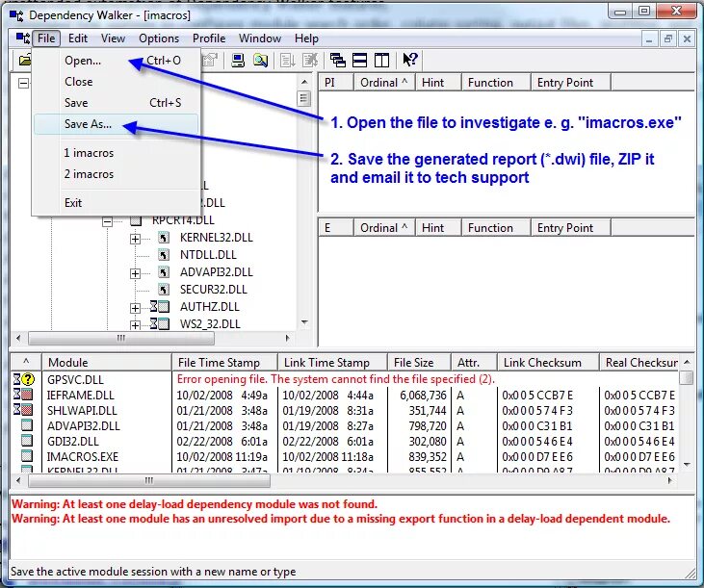The height and width of the screenshot is (588, 704).
Task: Select the ADVAPI32.DLL row in module list
Action: (x=346, y=425)
